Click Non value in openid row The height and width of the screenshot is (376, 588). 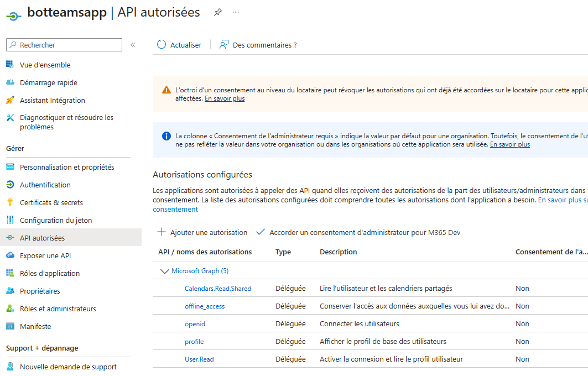[522, 323]
